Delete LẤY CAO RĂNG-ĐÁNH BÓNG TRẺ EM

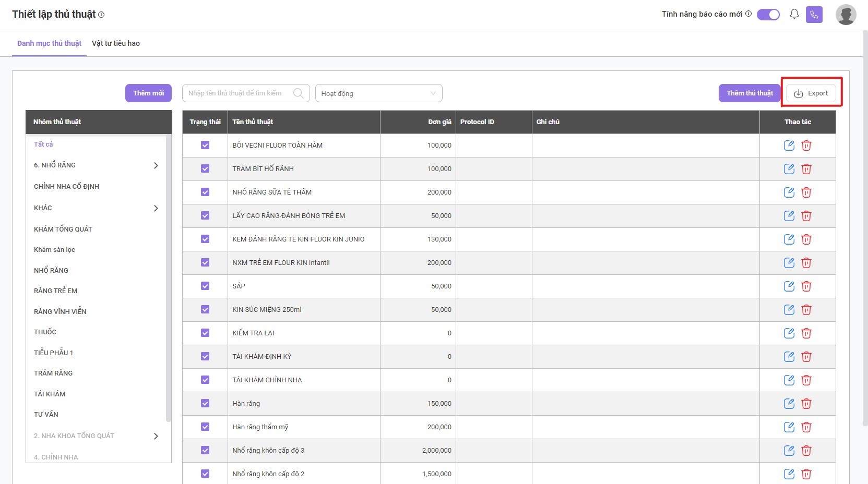tap(806, 216)
